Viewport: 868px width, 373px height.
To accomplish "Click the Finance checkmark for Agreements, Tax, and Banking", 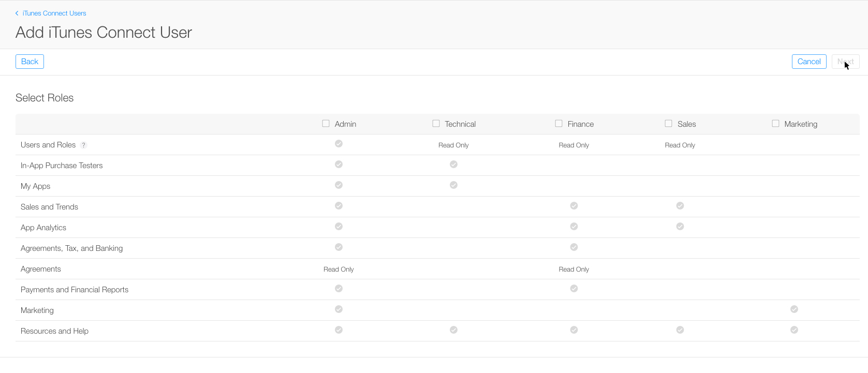I will pyautogui.click(x=574, y=247).
